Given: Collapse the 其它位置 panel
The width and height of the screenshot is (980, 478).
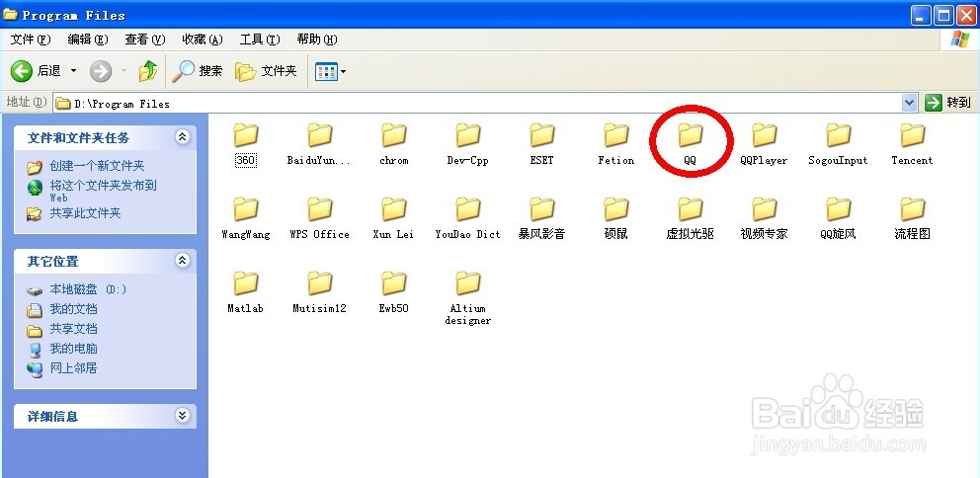Looking at the screenshot, I should [x=182, y=261].
